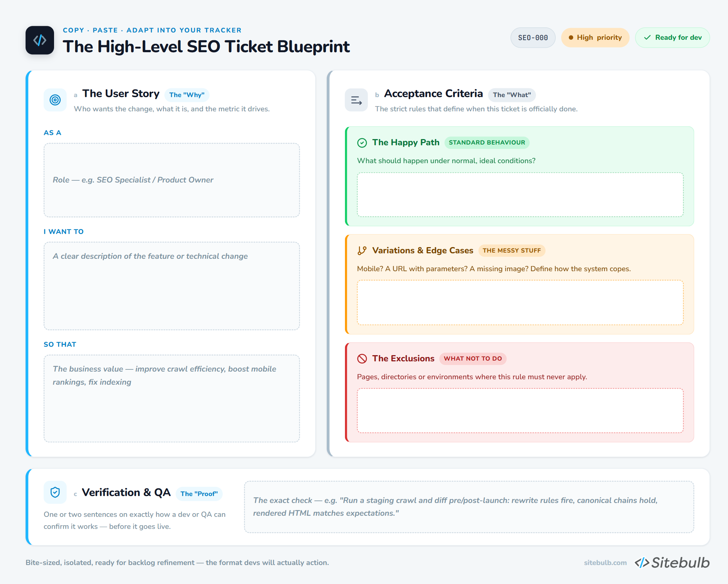The image size is (728, 584).
Task: Click the Exclusions prohibited icon
Action: click(362, 359)
